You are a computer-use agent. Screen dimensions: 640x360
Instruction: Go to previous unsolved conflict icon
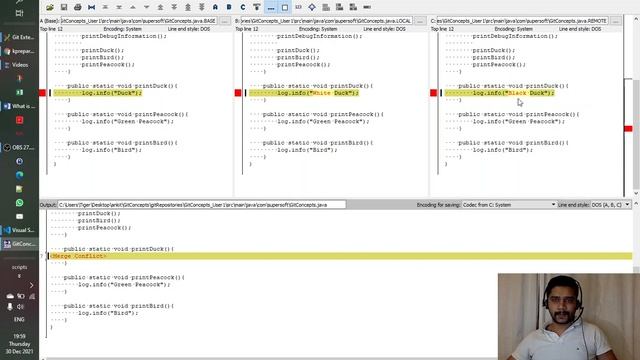(188, 7)
